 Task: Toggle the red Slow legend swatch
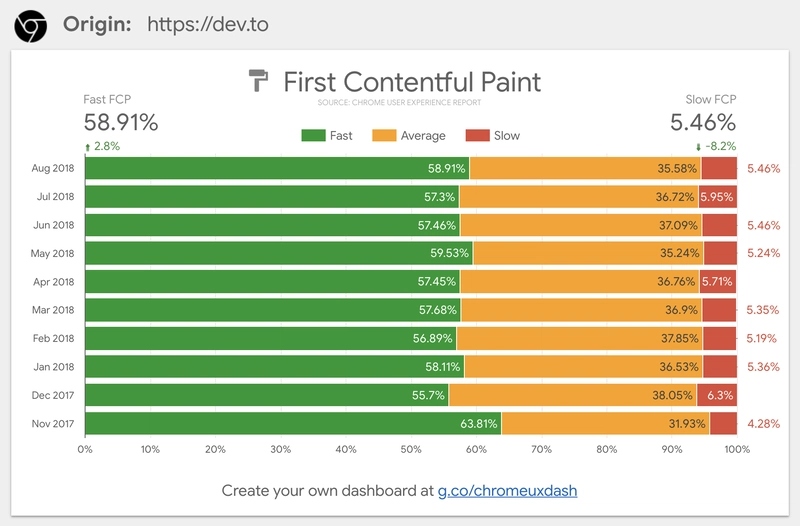[x=478, y=136]
